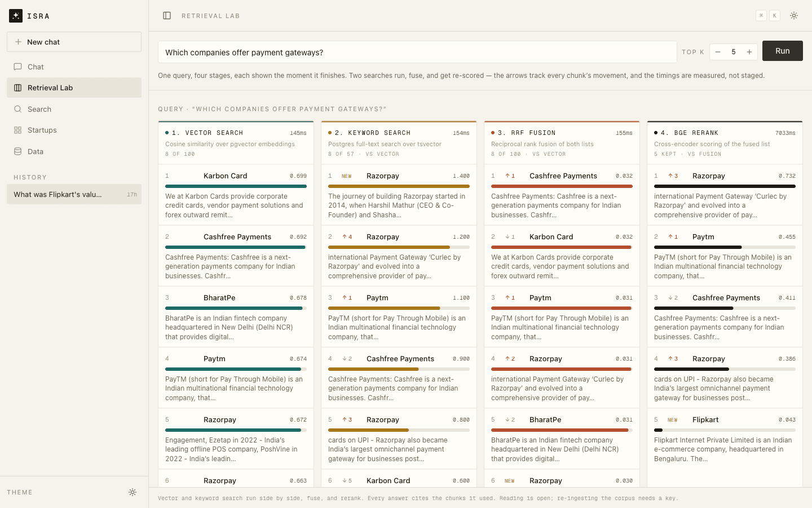Open Razorpay rerank result scored 0.386
Screen dimensions: 812x508
pyautogui.click(x=725, y=378)
